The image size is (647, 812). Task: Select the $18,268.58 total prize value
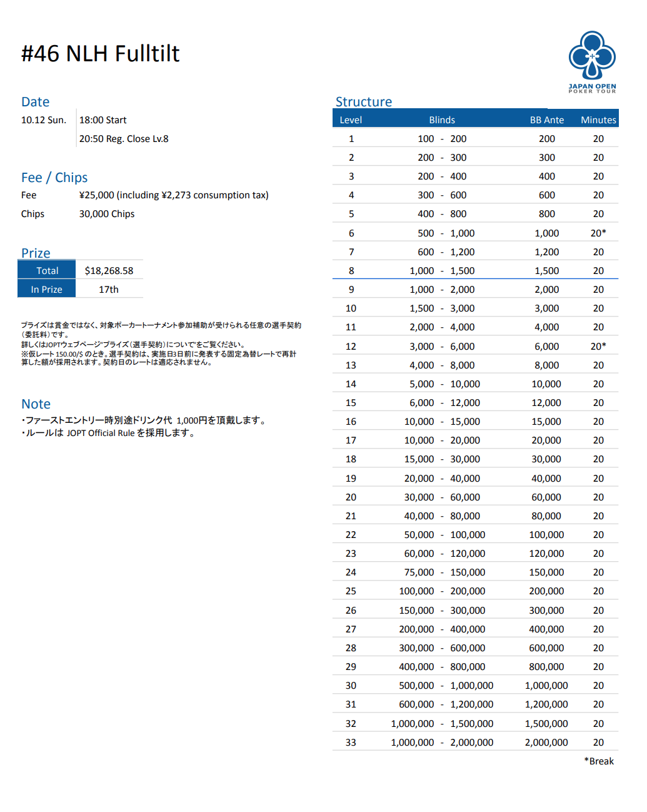tap(109, 271)
